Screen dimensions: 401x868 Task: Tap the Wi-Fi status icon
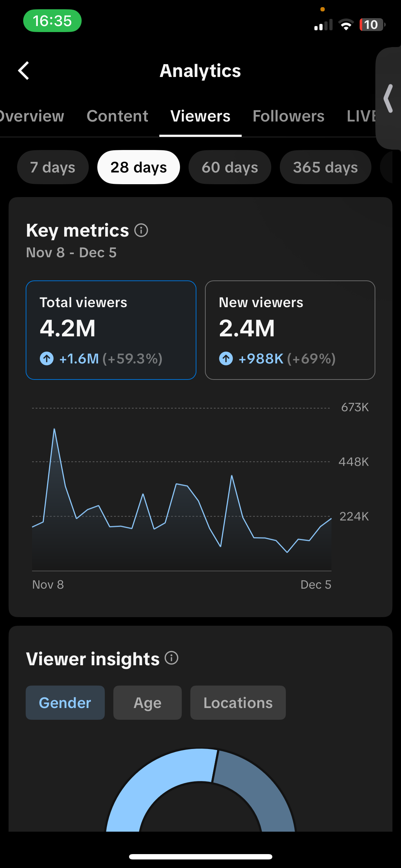(345, 25)
